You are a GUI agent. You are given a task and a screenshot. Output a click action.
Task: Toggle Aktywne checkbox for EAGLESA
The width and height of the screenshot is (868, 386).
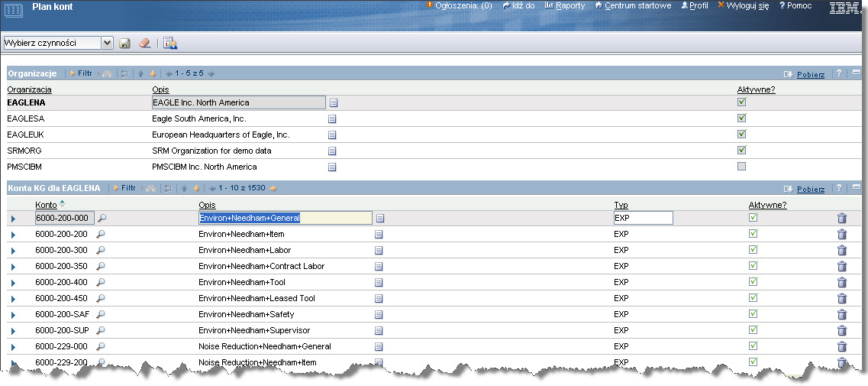pyautogui.click(x=742, y=118)
